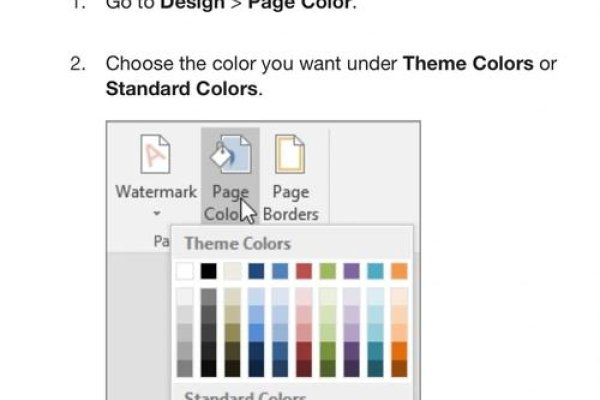Choose the purple theme color in top row
Screen dimensions: 600x400
pyautogui.click(x=351, y=271)
